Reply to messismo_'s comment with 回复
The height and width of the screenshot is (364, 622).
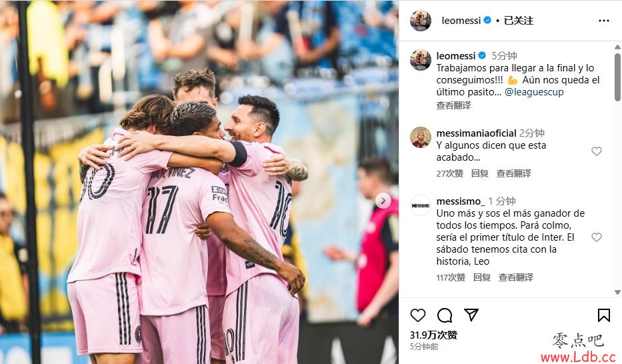[481, 277]
